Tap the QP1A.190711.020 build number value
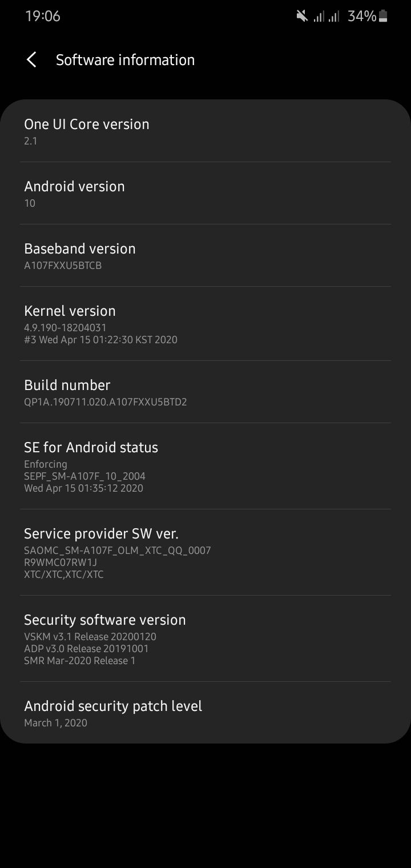The image size is (411, 868). pos(106,402)
